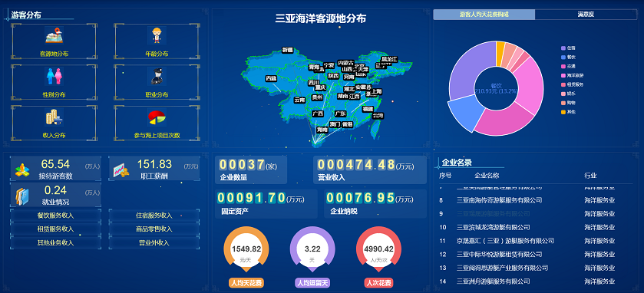Select the 云南 label on the map

click(299, 100)
